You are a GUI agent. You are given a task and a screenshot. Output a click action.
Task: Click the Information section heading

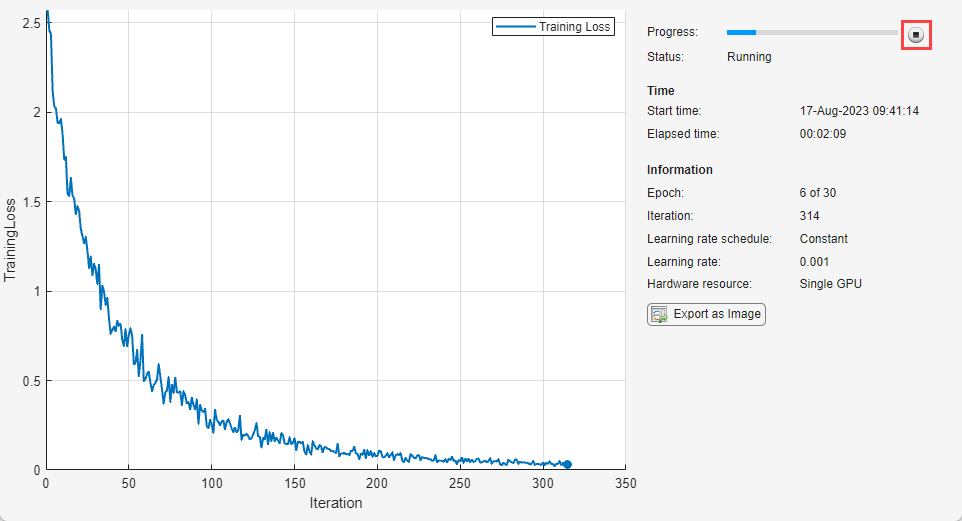coord(680,170)
